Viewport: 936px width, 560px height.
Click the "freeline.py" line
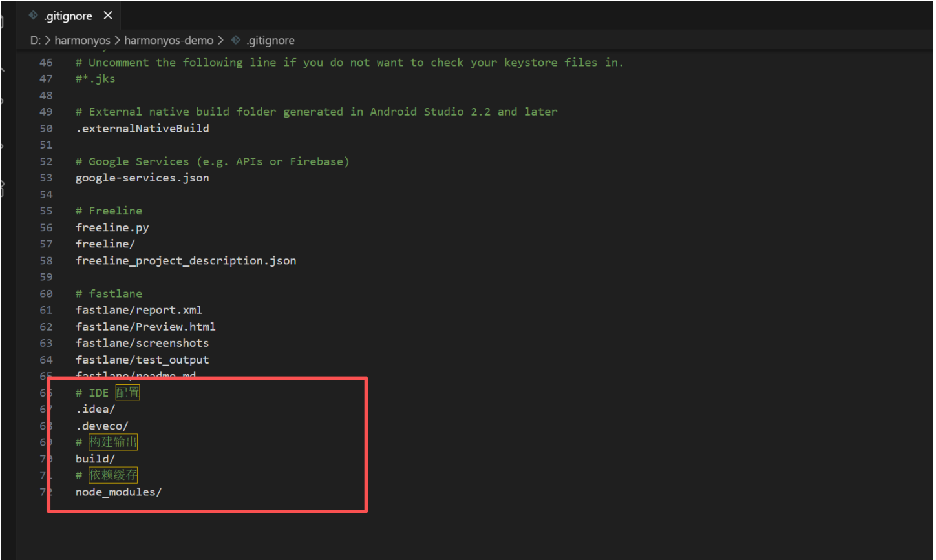[x=112, y=227]
